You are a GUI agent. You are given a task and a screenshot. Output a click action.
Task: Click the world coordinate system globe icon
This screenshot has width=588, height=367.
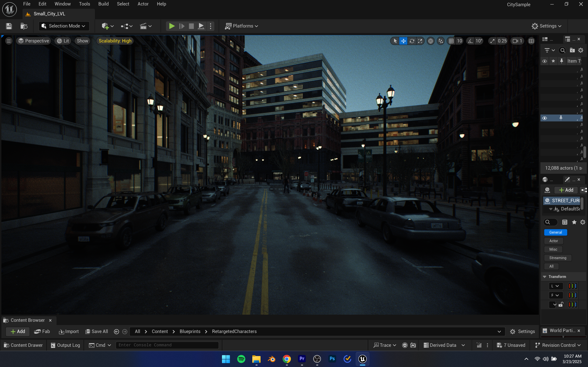[x=431, y=41]
